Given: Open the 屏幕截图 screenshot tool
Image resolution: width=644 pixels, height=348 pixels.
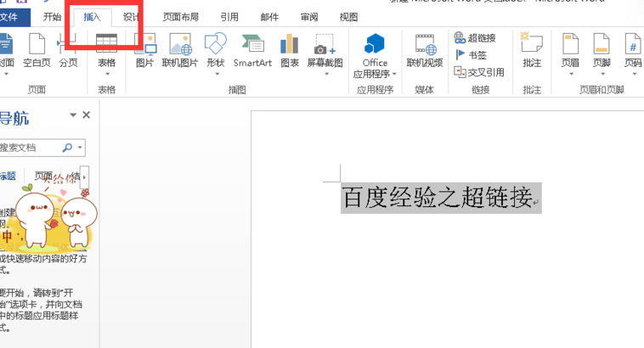Looking at the screenshot, I should pyautogui.click(x=325, y=54).
